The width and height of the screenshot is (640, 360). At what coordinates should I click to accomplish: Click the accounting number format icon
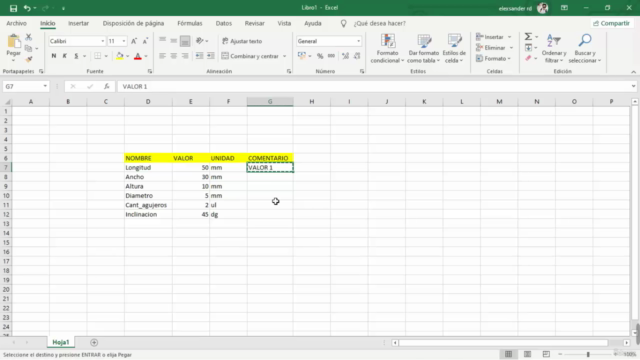tap(302, 56)
